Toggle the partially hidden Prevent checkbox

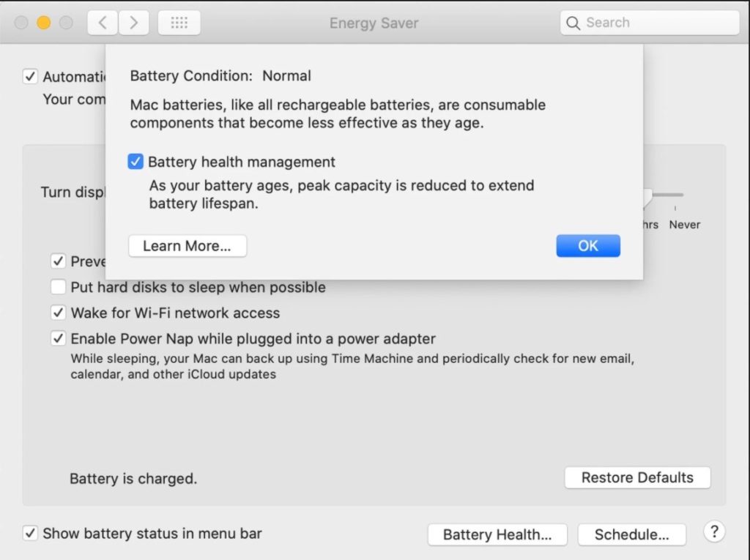pyautogui.click(x=58, y=261)
